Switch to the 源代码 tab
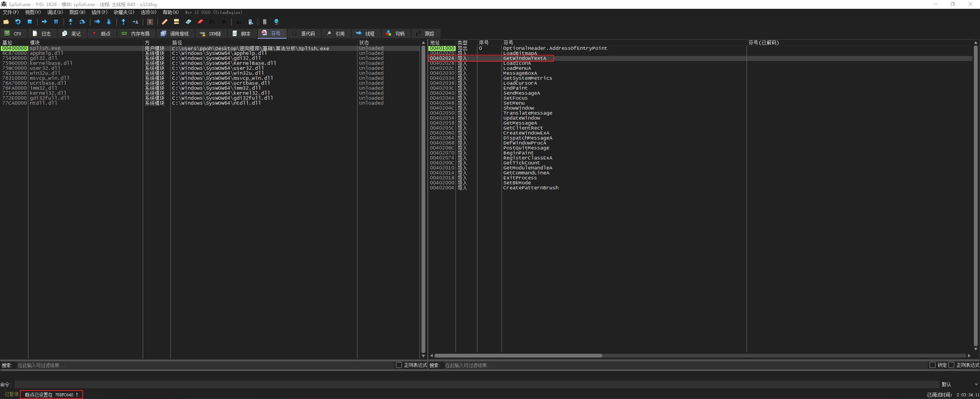Screen dimensions: 980x399 click(x=304, y=34)
